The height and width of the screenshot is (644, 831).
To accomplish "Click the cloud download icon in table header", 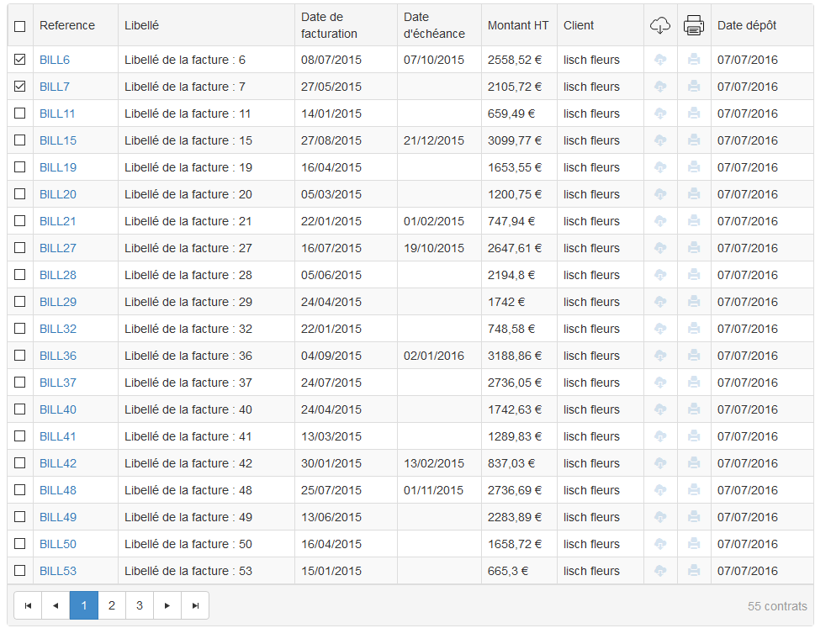I will (659, 25).
